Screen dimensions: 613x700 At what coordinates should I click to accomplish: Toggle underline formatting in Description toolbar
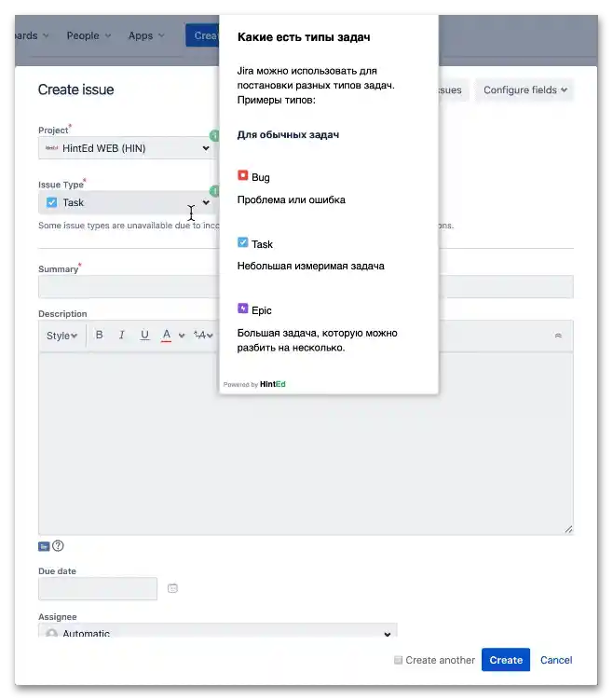coord(144,335)
